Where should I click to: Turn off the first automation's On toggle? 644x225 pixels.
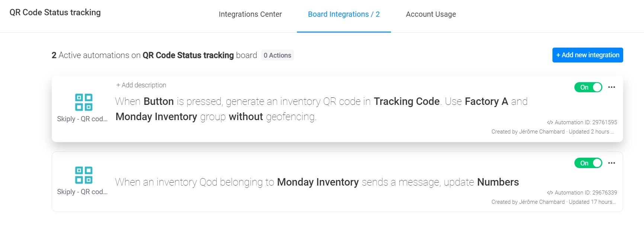[x=588, y=87]
